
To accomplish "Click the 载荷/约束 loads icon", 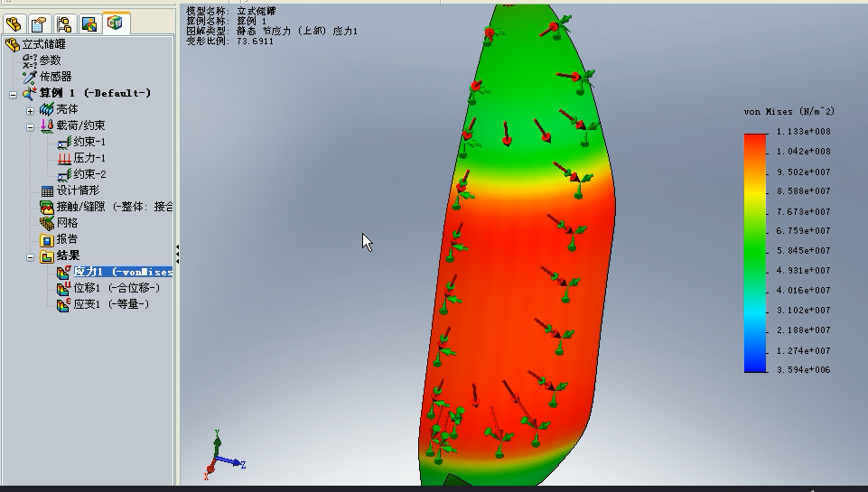I will pyautogui.click(x=46, y=125).
